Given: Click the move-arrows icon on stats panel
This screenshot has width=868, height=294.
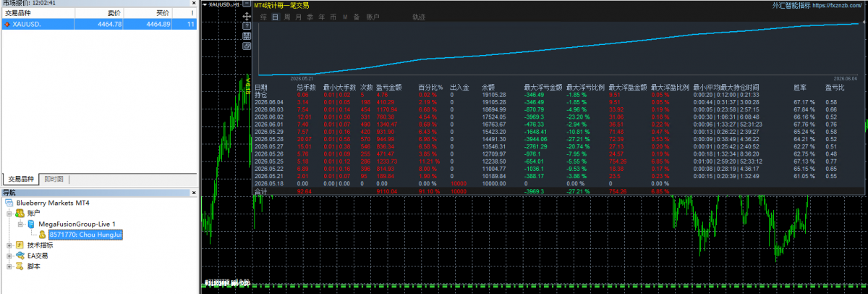Looking at the screenshot, I should coord(247,17).
